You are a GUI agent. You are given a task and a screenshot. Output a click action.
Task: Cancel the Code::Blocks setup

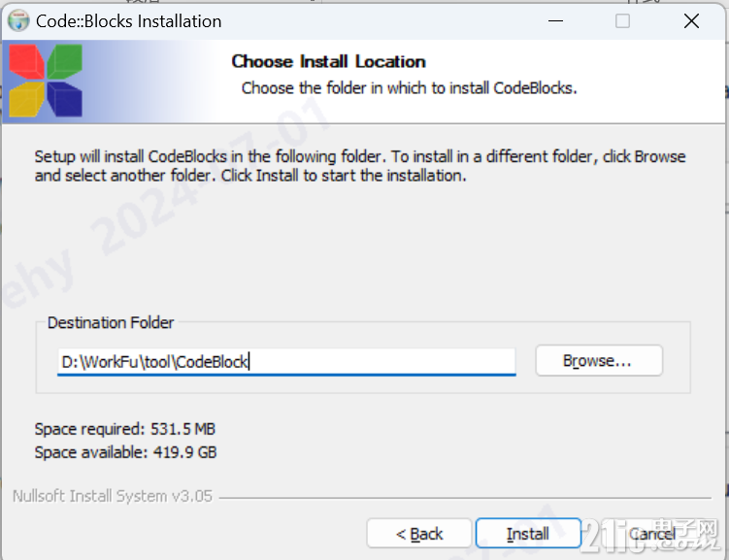click(652, 534)
